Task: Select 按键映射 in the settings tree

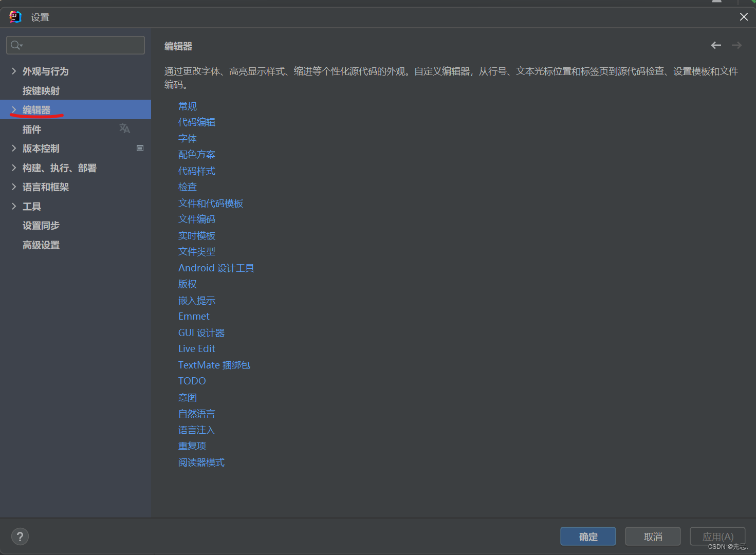Action: [x=41, y=90]
